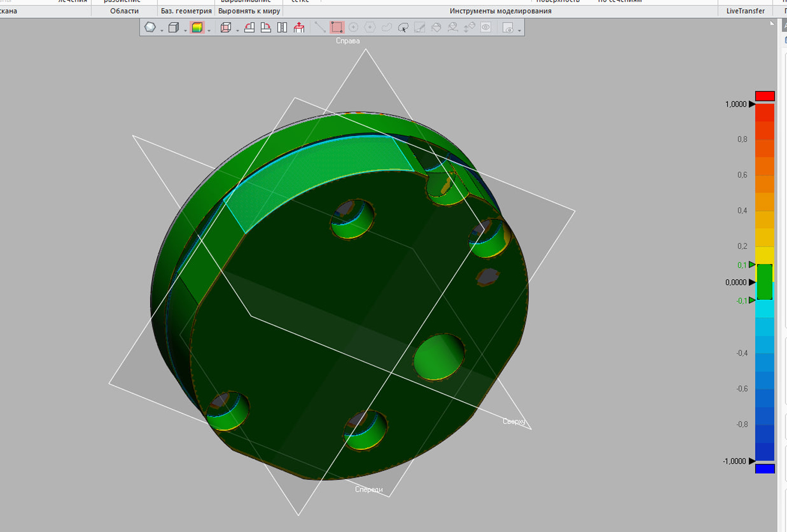The image size is (787, 532).
Task: Open the mesh display mode dropdown arrow
Action: coord(162,30)
